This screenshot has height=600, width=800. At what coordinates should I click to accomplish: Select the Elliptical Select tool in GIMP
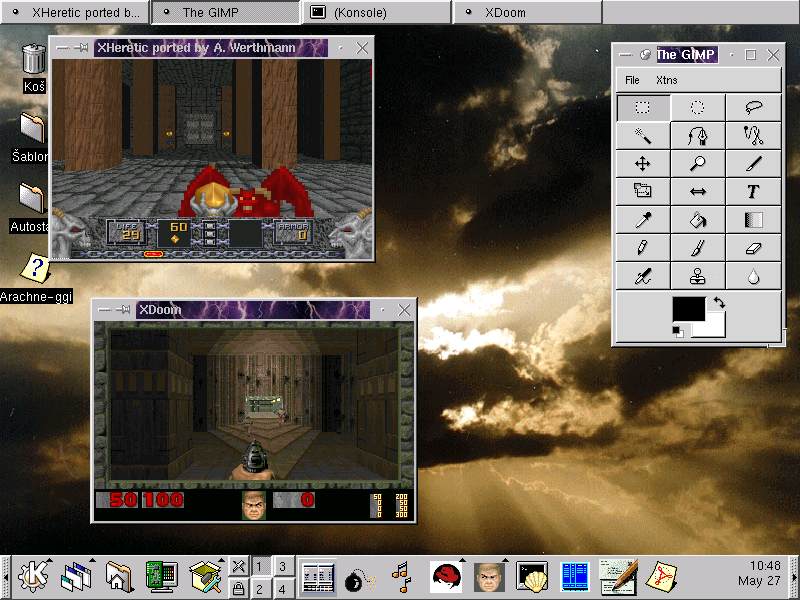[x=698, y=107]
